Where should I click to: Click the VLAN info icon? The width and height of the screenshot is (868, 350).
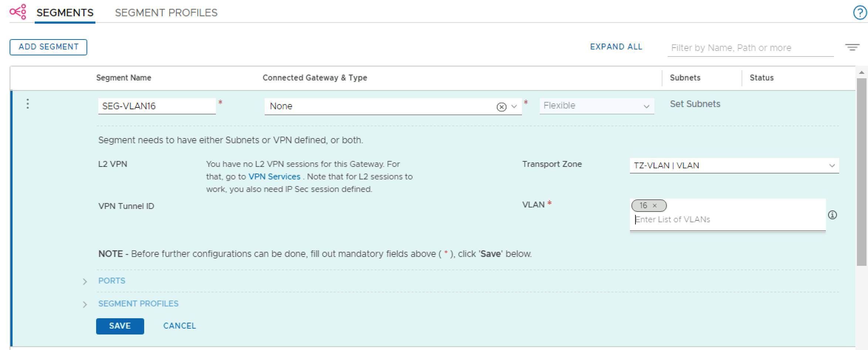[833, 215]
